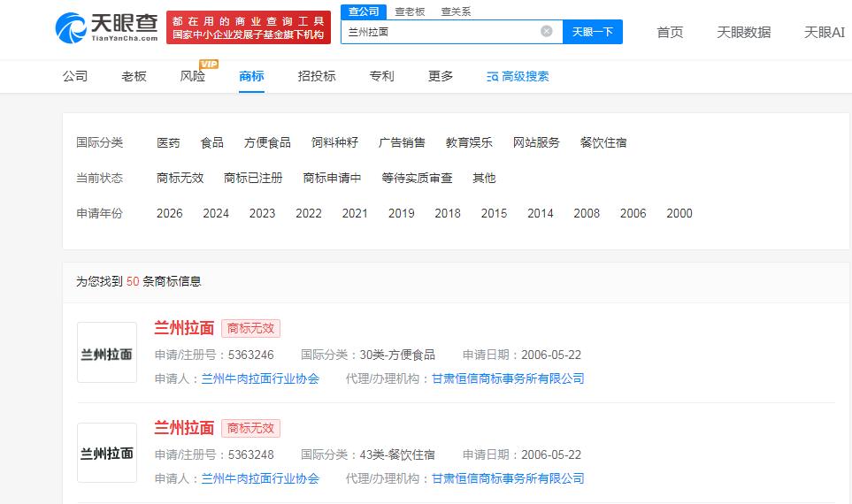Clear the search box with the X icon

click(547, 32)
